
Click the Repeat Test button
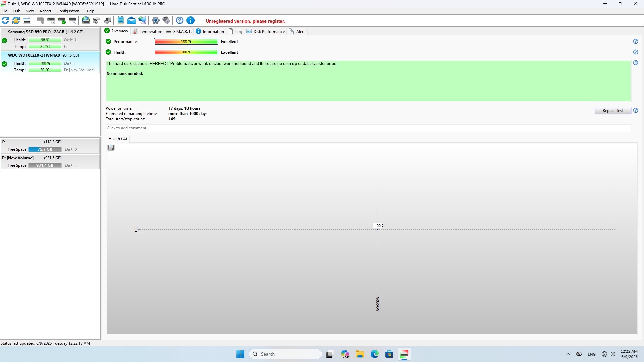click(613, 111)
